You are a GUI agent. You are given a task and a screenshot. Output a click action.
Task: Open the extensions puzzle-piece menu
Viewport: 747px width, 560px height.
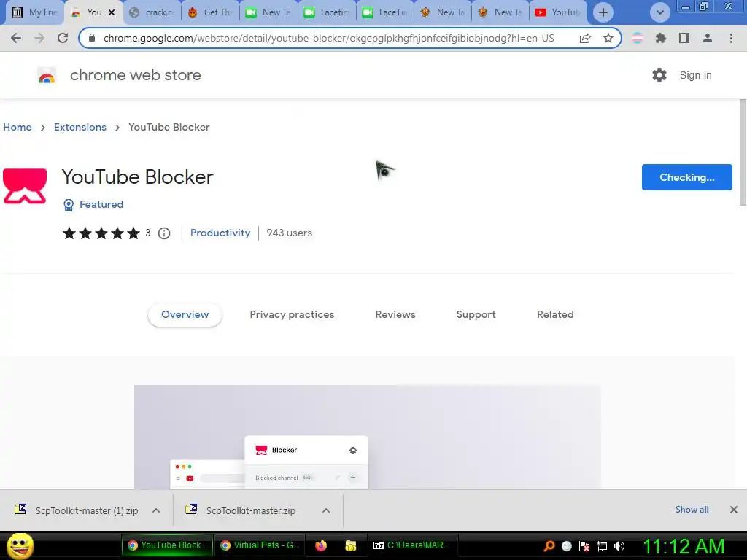(x=661, y=38)
